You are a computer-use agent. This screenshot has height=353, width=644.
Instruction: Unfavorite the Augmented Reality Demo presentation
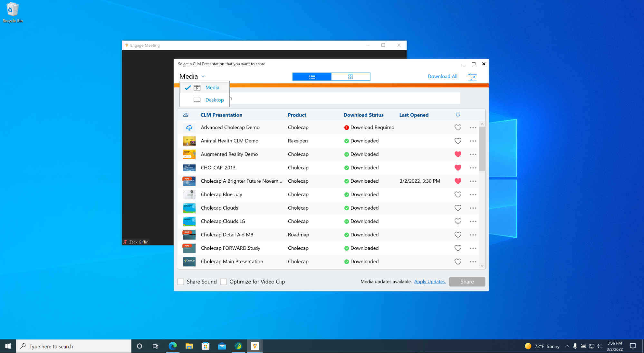coord(458,154)
